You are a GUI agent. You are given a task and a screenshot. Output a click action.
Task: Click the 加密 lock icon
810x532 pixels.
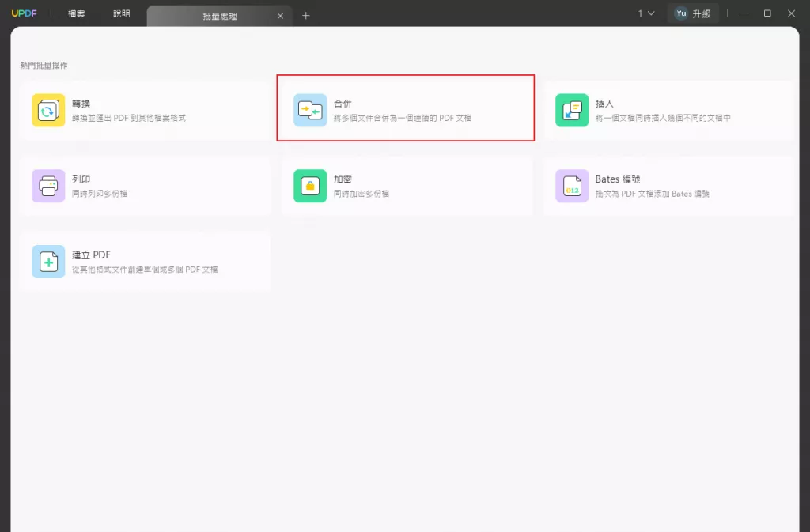(x=310, y=186)
